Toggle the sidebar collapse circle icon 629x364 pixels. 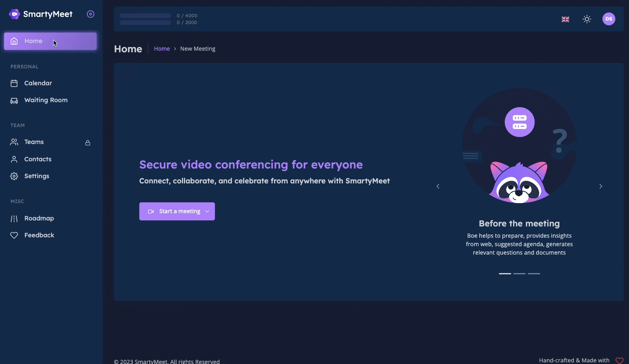pos(91,14)
